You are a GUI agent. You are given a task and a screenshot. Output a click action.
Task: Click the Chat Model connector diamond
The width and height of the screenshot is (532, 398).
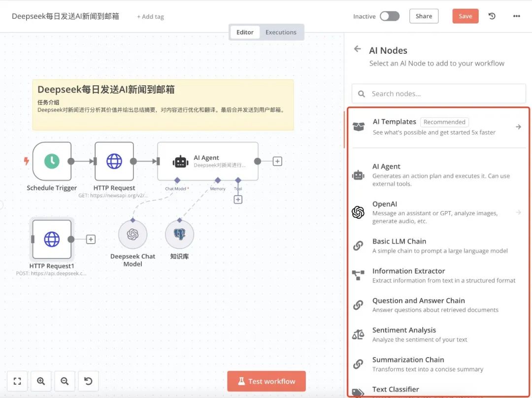(177, 181)
